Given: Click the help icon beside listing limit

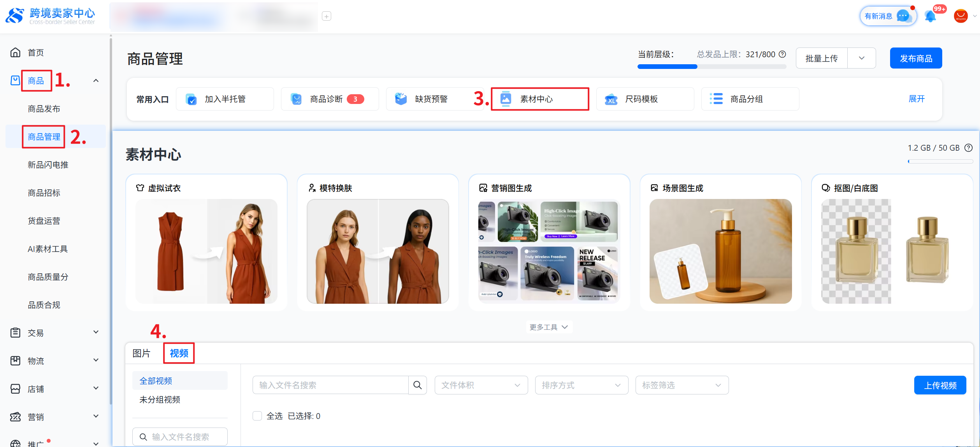Looking at the screenshot, I should pyautogui.click(x=782, y=54).
